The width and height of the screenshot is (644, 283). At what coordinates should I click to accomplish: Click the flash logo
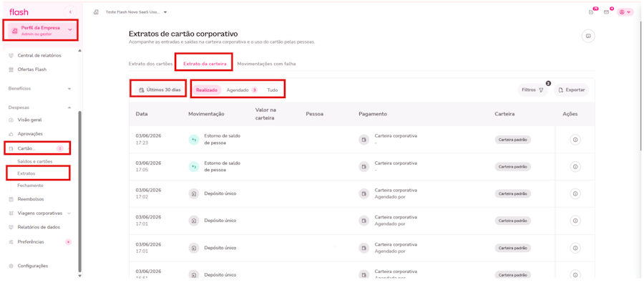click(19, 12)
